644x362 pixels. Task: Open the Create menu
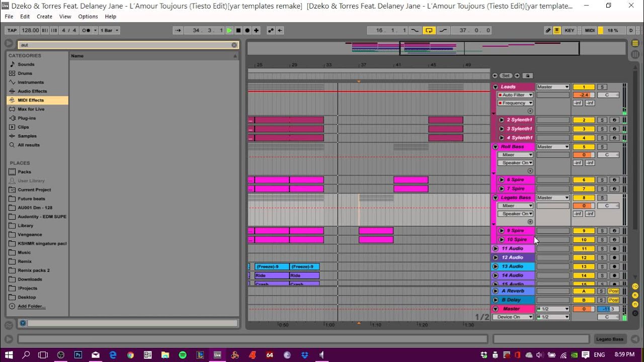point(44,17)
